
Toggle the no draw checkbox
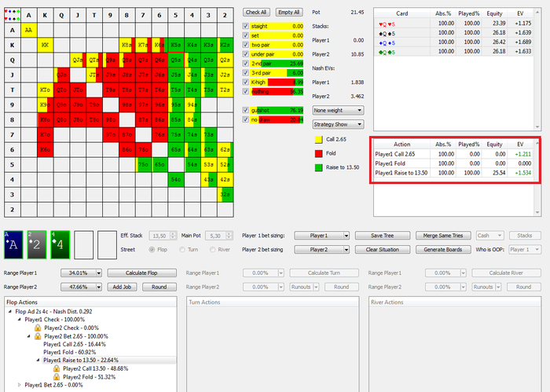(245, 119)
